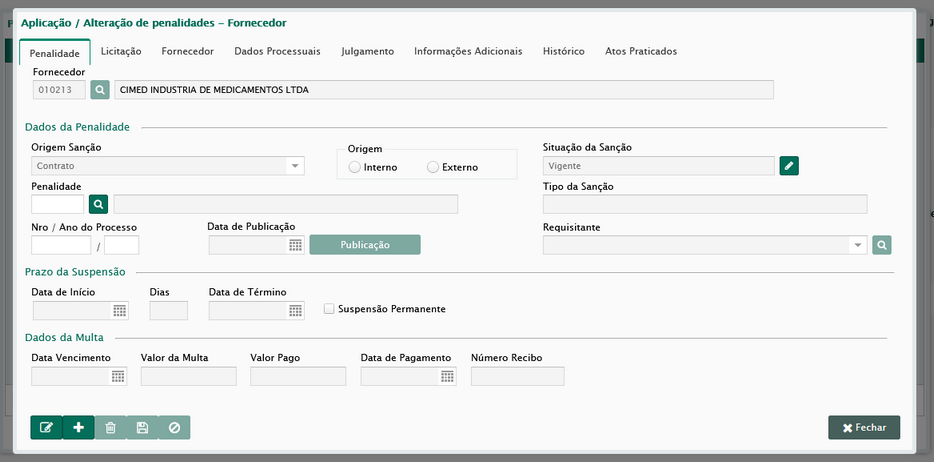Viewport: 934px width, 462px height.
Task: Open Penalidade lookup magnifier icon
Action: [99, 204]
